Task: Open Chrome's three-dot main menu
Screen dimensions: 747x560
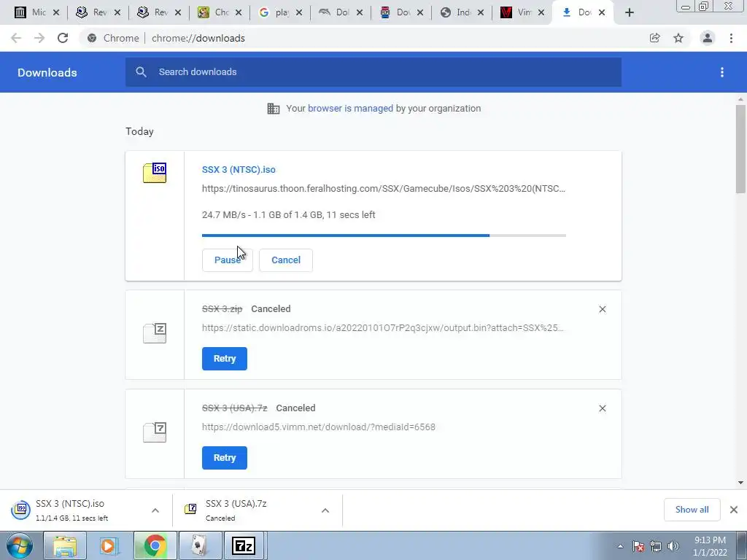Action: click(731, 38)
